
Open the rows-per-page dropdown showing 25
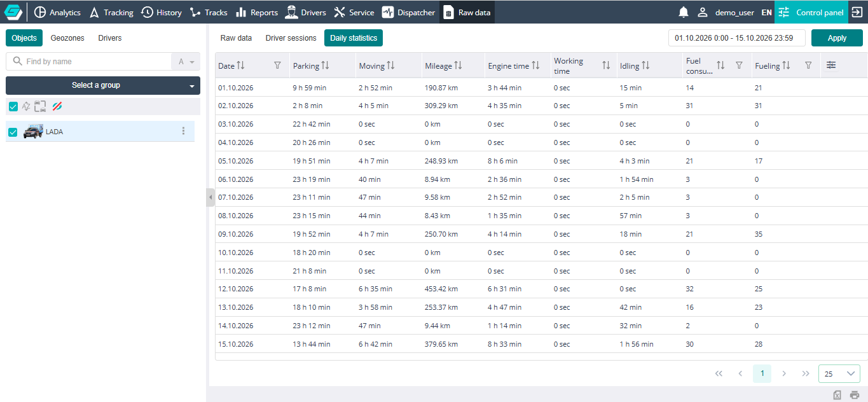(x=839, y=374)
